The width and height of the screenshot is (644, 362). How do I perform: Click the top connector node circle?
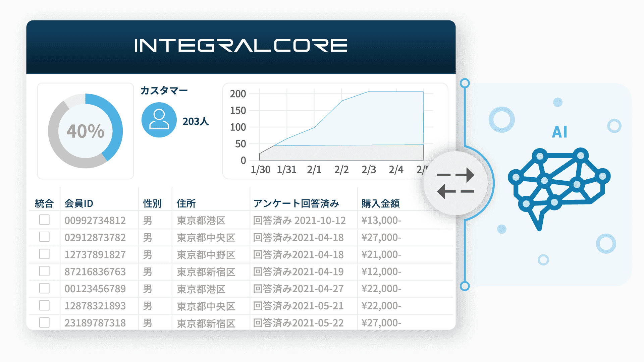[x=465, y=83]
